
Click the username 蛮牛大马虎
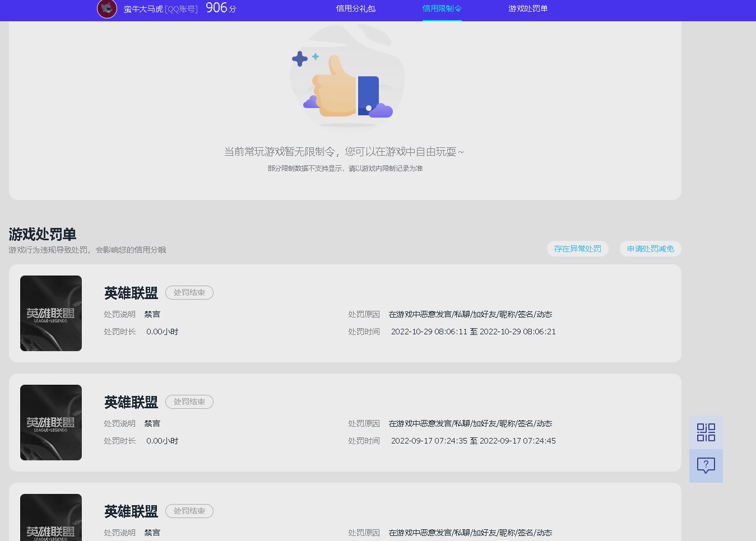click(143, 9)
